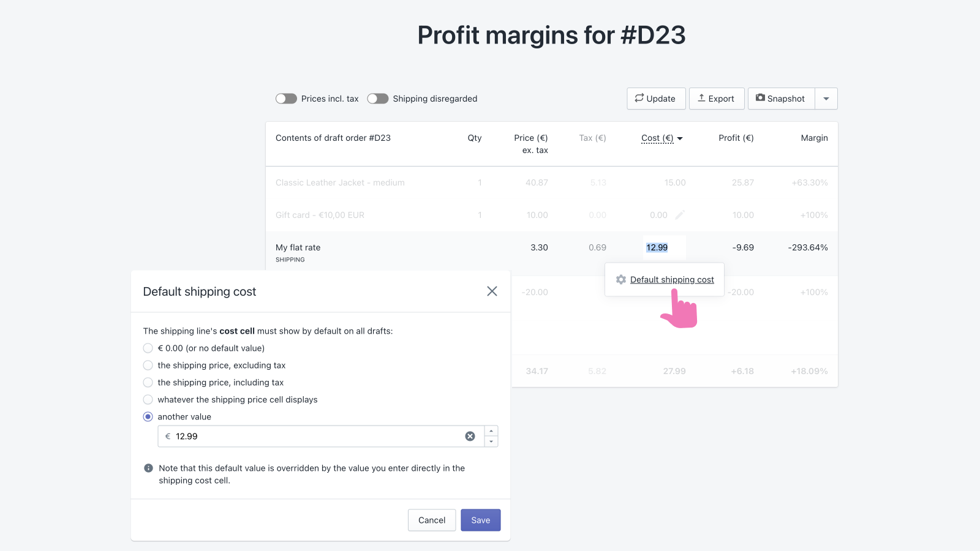980x551 pixels.
Task: Open the Default shipping cost link
Action: coord(672,280)
